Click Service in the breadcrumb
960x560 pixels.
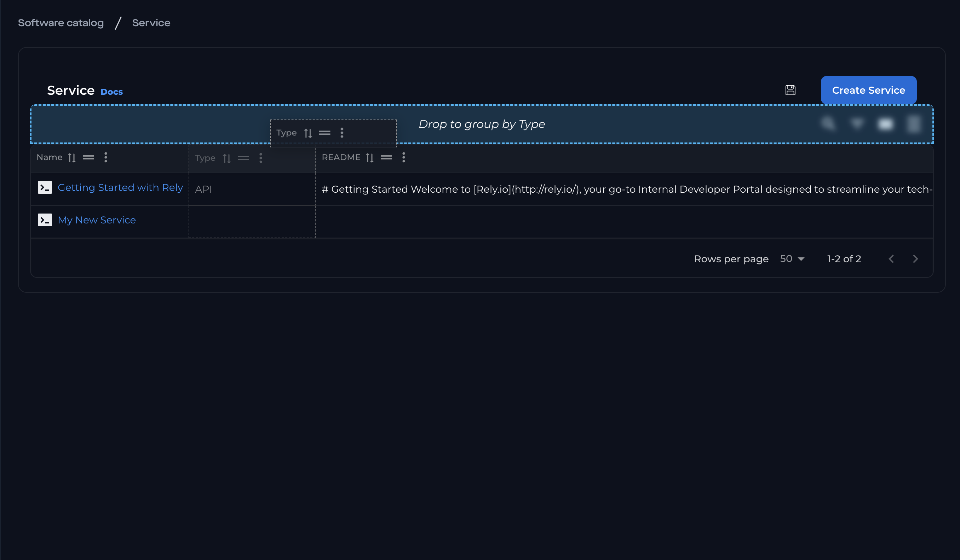(151, 23)
